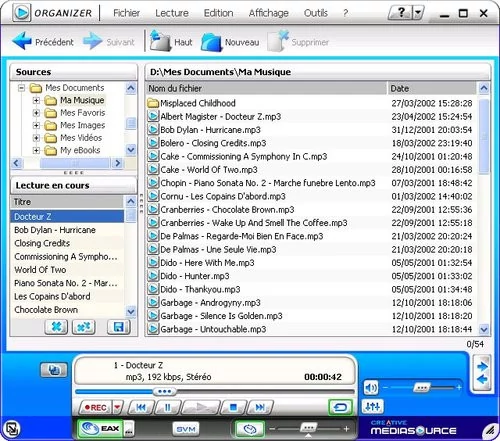Click the Cake - World Of Two.mp3 file icon
This screenshot has height=441, width=500.
153,169
